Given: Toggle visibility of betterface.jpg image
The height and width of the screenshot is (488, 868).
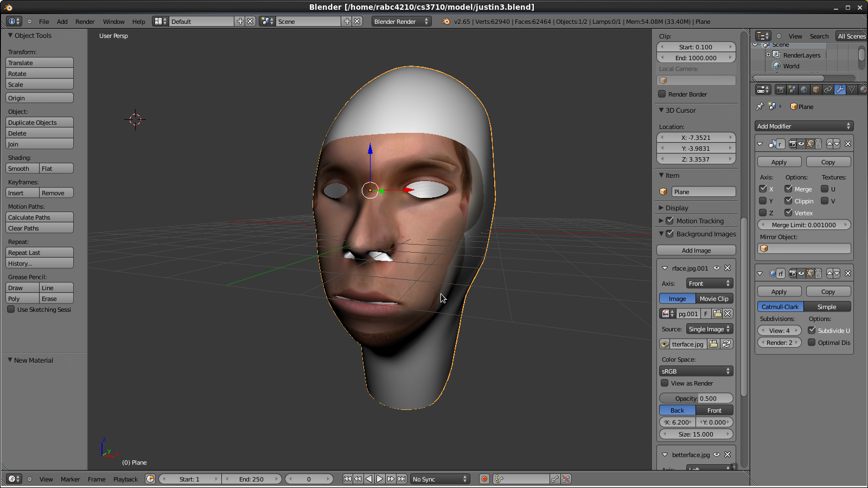Looking at the screenshot, I should pos(717,454).
